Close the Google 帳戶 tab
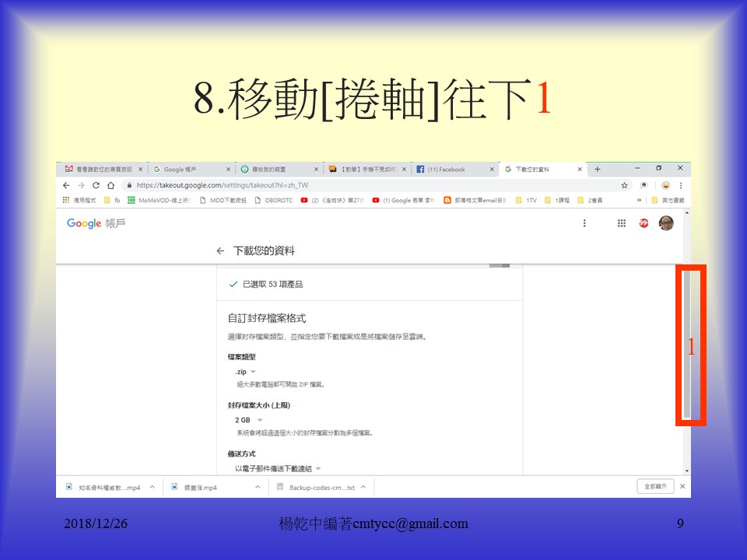The width and height of the screenshot is (747, 560). tap(228, 169)
